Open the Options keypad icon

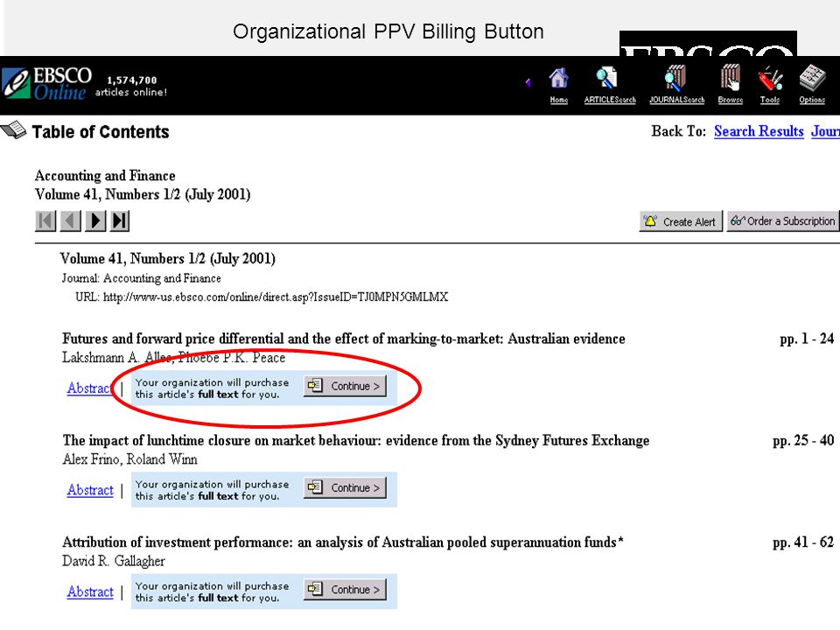[x=812, y=78]
